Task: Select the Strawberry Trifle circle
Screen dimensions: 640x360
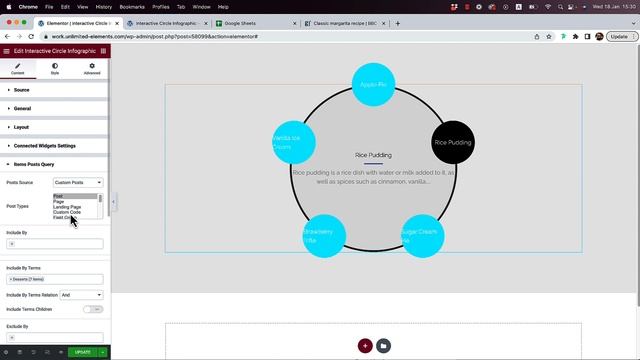Action: (324, 236)
